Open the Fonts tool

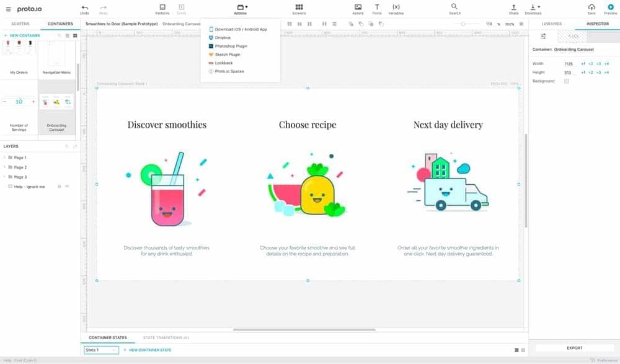[377, 9]
